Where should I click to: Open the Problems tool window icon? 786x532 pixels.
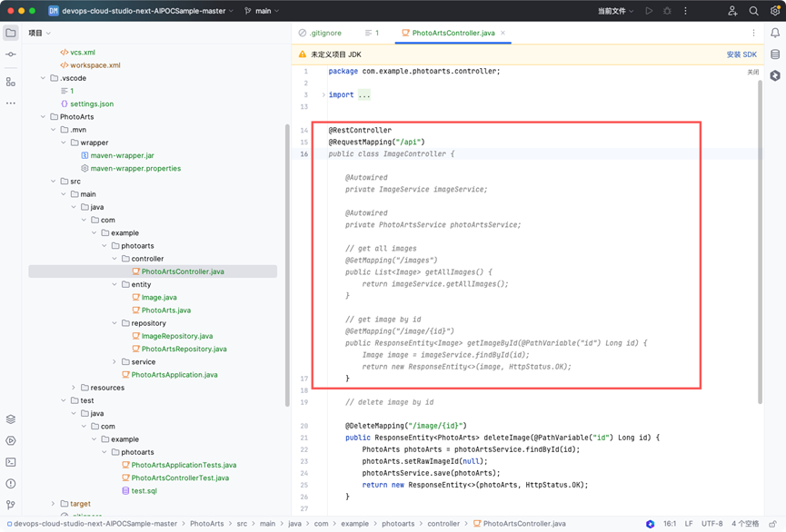coord(11,483)
